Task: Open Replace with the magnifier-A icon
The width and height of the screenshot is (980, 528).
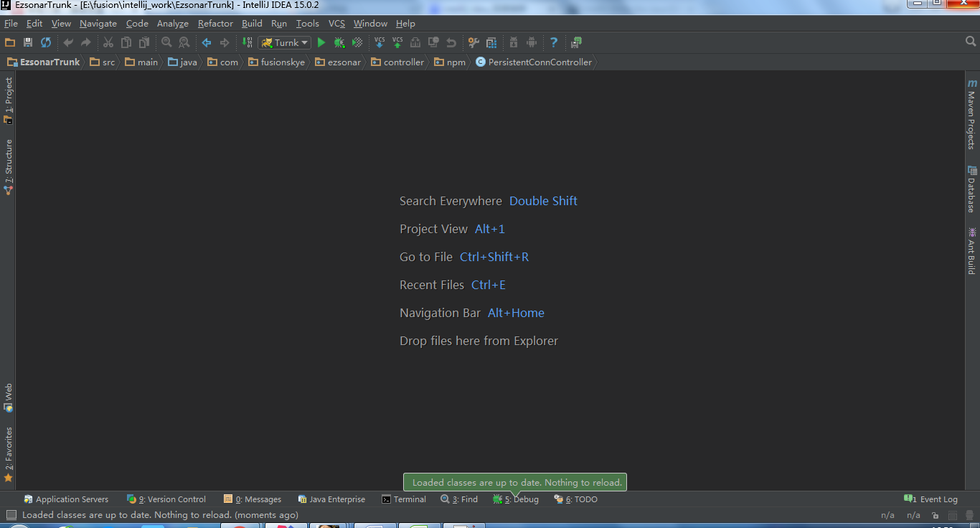Action: pos(184,42)
